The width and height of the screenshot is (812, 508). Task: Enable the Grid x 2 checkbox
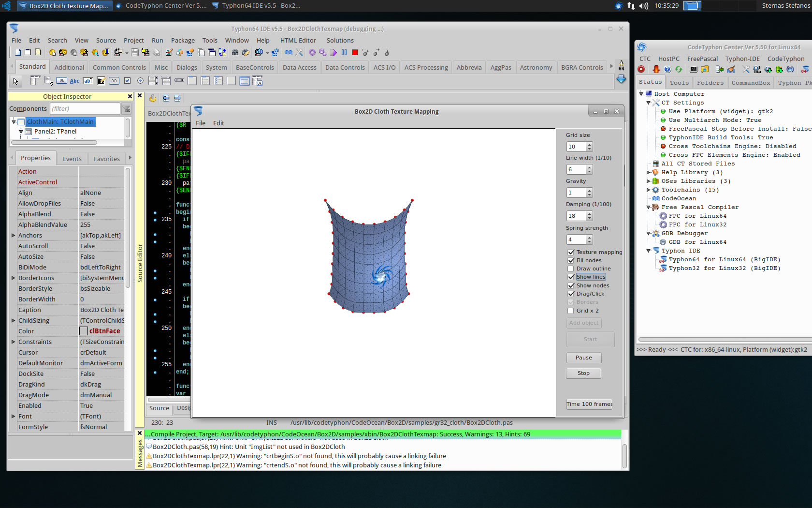click(571, 311)
